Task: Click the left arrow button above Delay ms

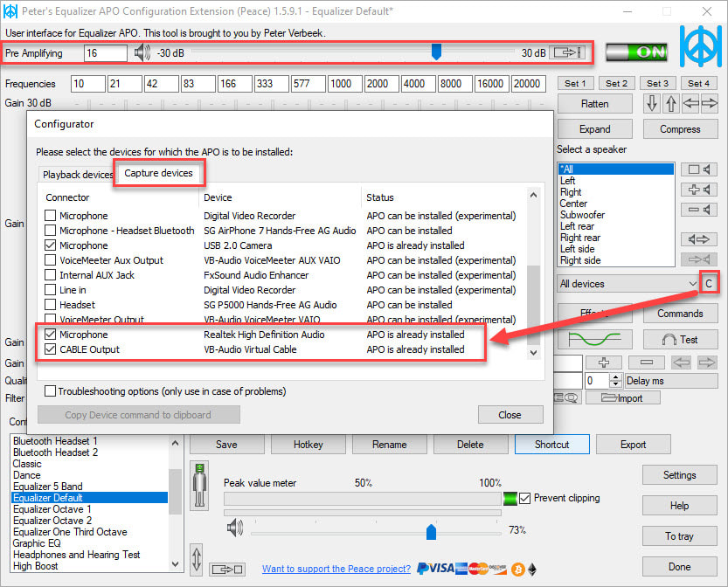Action: (681, 363)
